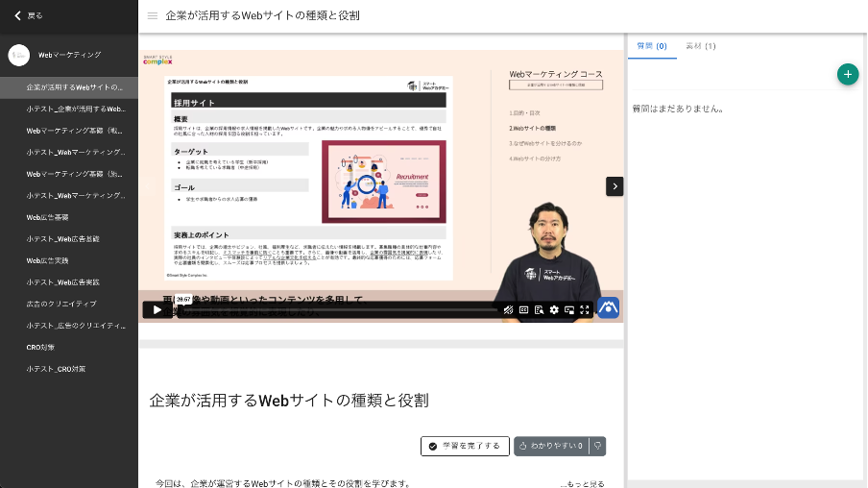Select the 企業が活用するWebサイトの... lesson in the sidebar
The width and height of the screenshot is (868, 488).
tap(69, 87)
